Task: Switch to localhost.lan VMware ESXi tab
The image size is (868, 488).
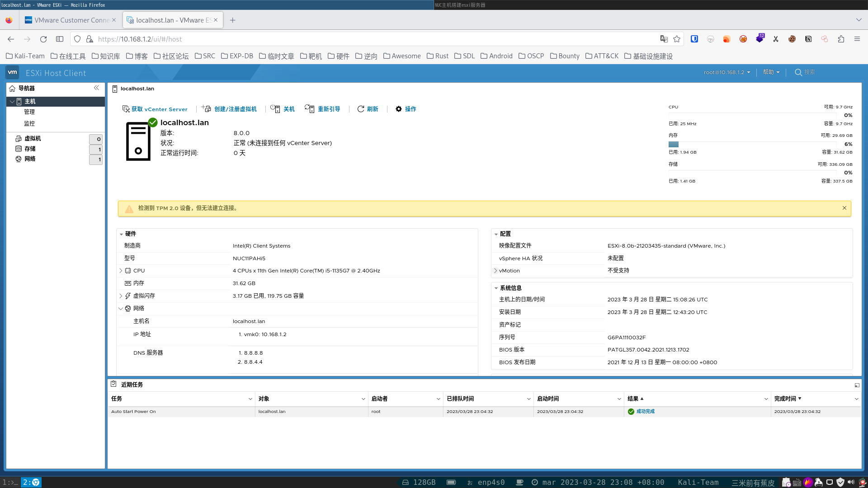Action: pyautogui.click(x=172, y=20)
